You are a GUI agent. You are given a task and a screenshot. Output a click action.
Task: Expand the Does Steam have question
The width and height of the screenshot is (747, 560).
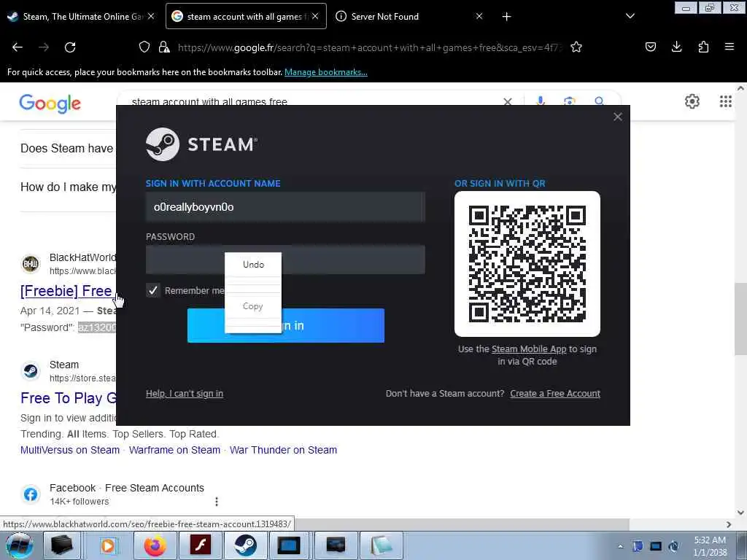(x=67, y=149)
